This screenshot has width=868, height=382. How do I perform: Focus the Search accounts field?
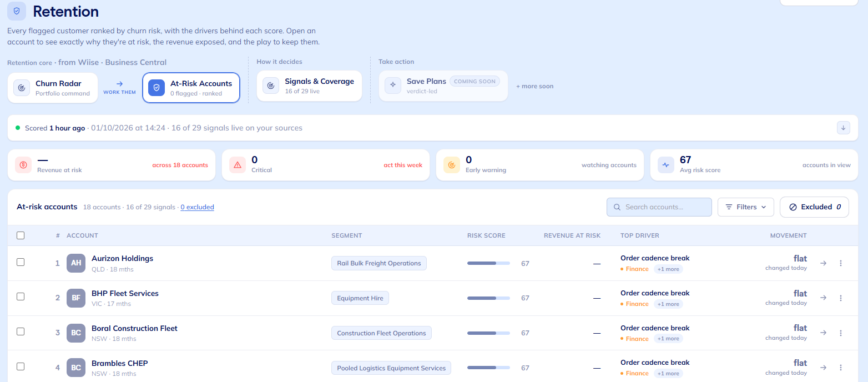659,207
